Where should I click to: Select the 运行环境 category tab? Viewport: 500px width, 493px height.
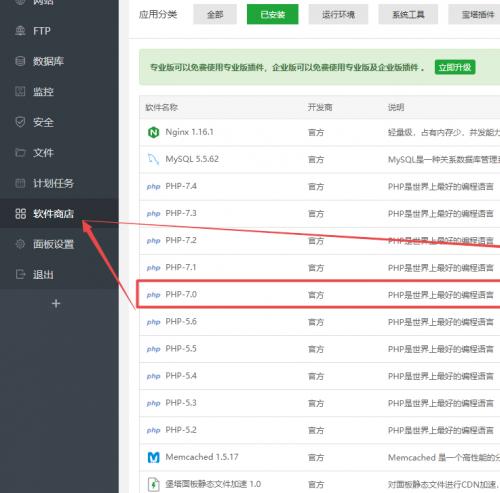pyautogui.click(x=338, y=14)
